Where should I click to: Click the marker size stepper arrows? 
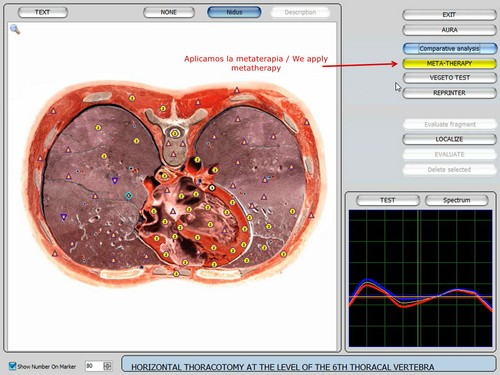coord(107,366)
